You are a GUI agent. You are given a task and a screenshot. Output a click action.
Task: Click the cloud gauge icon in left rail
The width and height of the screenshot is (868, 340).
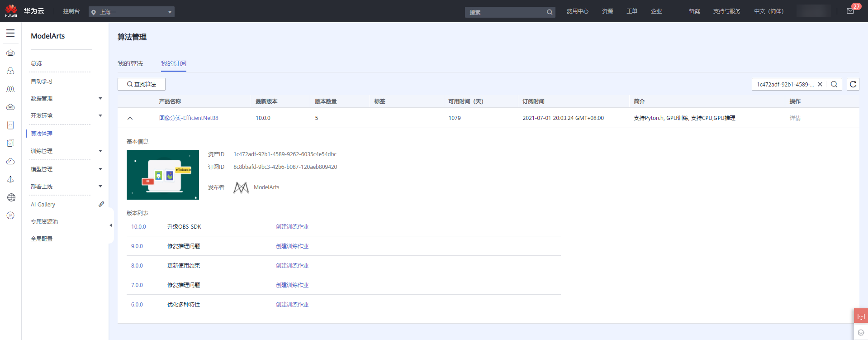point(10,161)
